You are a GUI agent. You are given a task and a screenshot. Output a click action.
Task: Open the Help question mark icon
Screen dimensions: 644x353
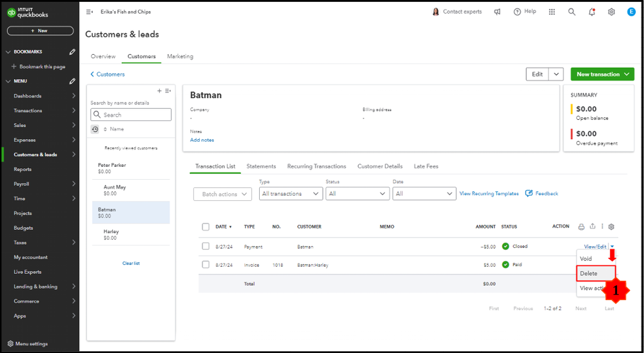(517, 12)
